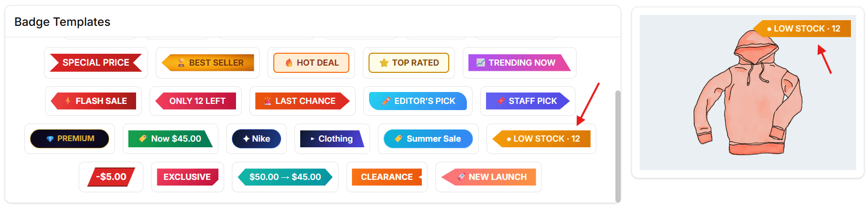Viewport: 868px width, 215px height.
Task: Select the Now $45.00 price badge
Action: [x=170, y=139]
